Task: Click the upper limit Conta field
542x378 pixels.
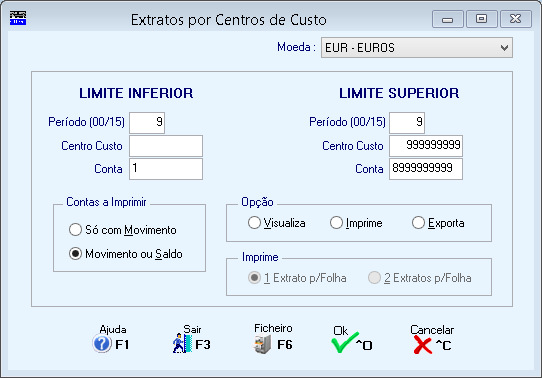Action: (426, 169)
